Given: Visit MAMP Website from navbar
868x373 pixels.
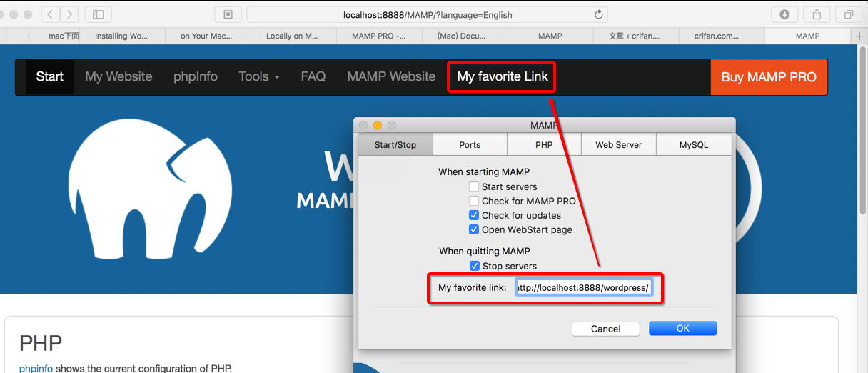Looking at the screenshot, I should pyautogui.click(x=391, y=76).
